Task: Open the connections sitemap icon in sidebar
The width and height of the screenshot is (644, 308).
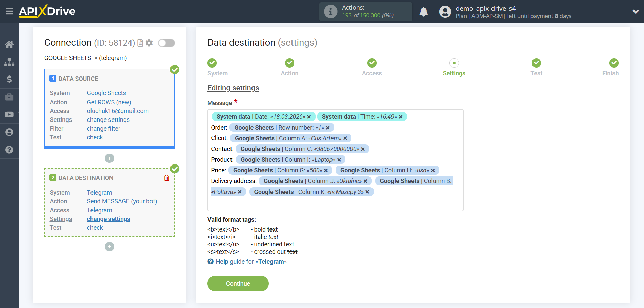Action: pyautogui.click(x=9, y=62)
